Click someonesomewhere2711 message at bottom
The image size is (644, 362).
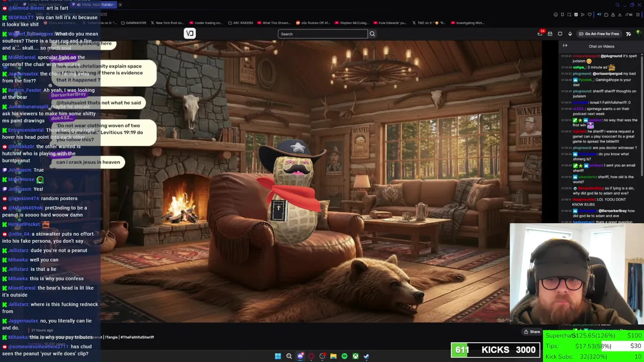(48, 350)
